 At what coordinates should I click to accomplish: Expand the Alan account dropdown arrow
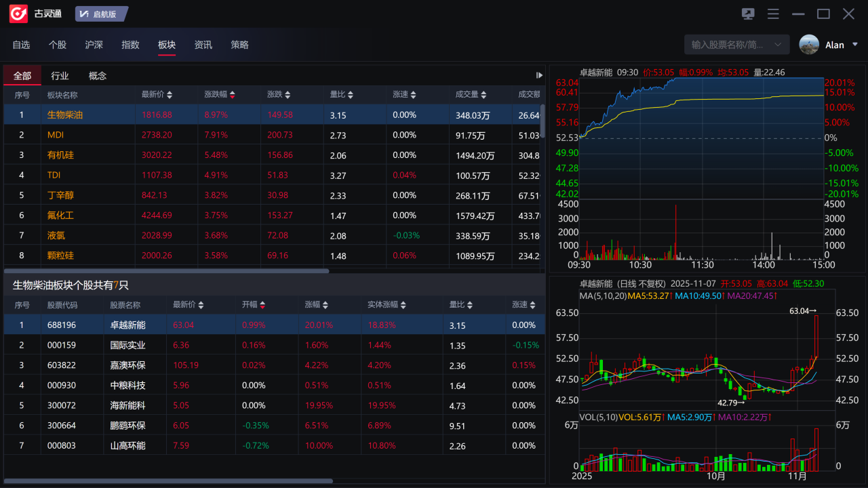tap(854, 45)
